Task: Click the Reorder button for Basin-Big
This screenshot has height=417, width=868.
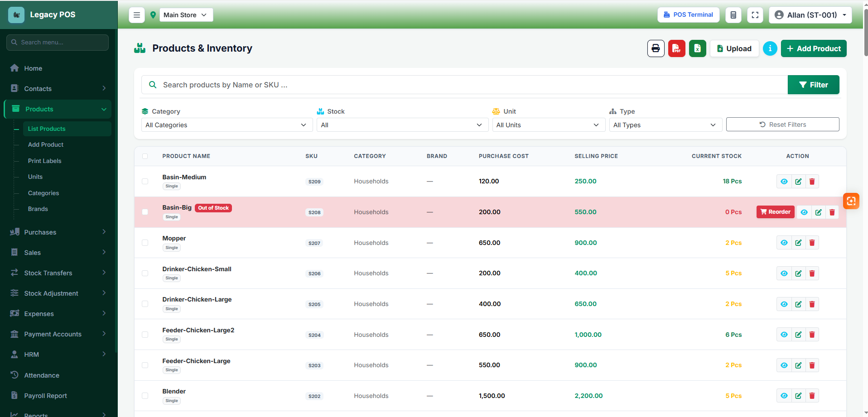Action: [x=775, y=212]
